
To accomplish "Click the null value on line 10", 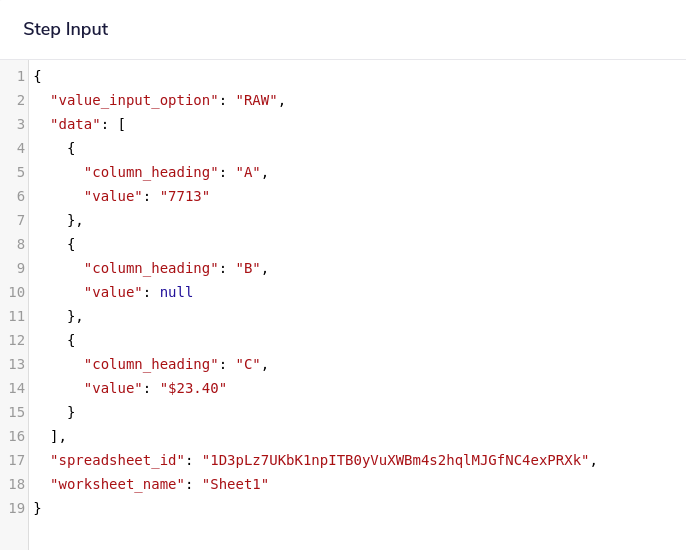I will coord(176,292).
